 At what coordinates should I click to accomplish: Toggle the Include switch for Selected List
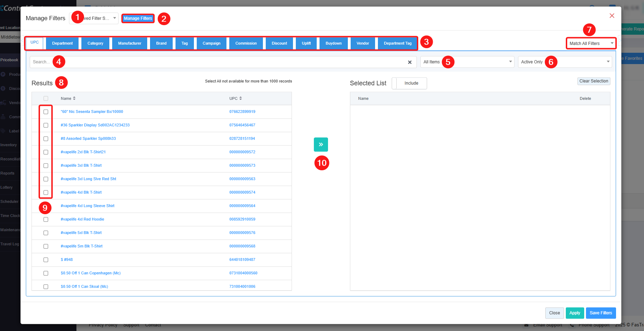click(409, 83)
